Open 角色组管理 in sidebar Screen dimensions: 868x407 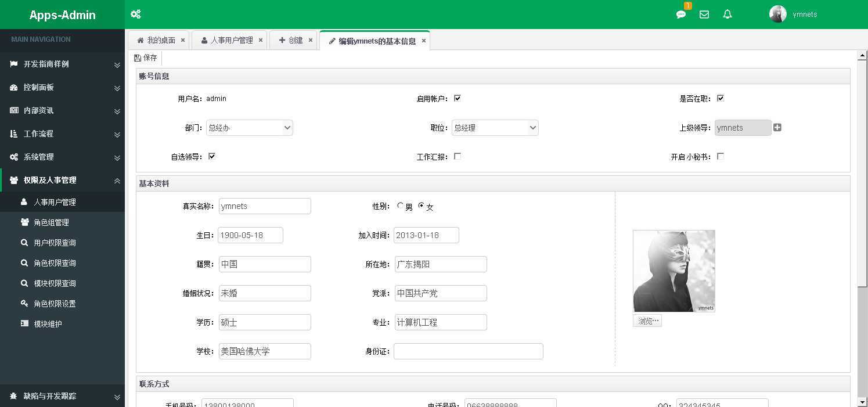pos(62,222)
